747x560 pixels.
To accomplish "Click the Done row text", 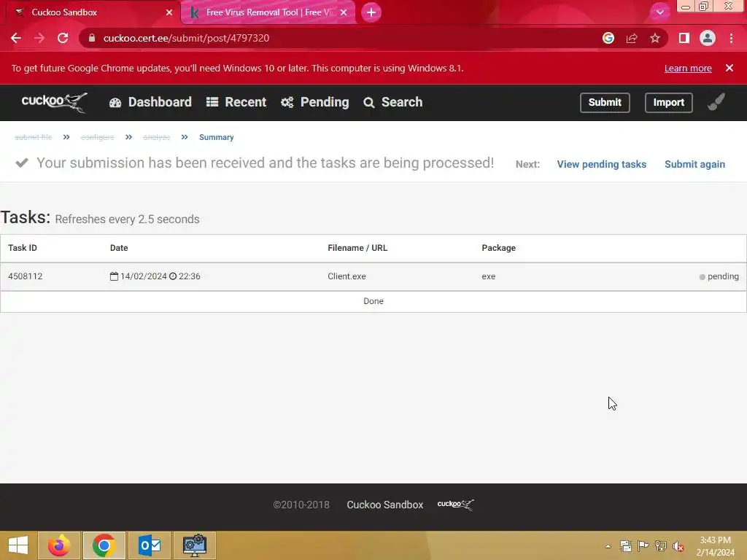I will point(373,301).
